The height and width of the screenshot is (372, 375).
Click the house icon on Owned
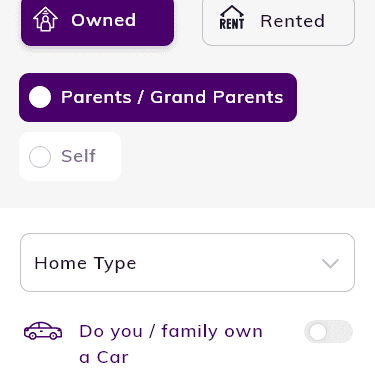(46, 19)
